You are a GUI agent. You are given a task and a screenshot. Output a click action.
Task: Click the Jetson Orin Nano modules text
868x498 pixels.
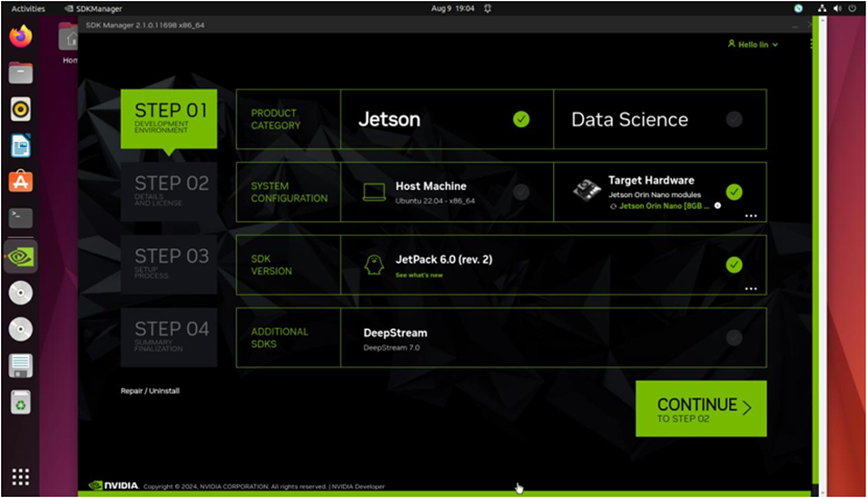click(x=655, y=195)
